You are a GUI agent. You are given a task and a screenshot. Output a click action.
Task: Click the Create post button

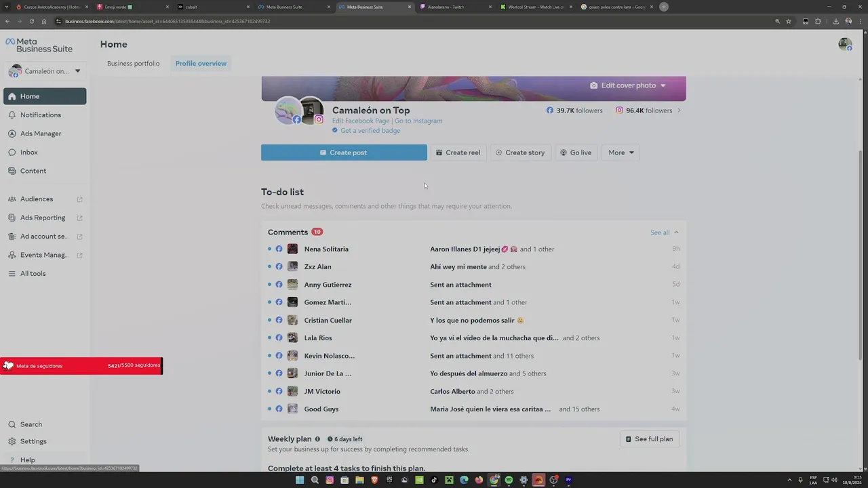pos(344,152)
